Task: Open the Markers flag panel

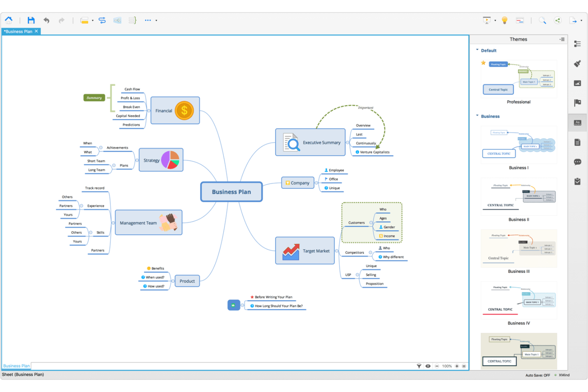Action: tap(578, 103)
